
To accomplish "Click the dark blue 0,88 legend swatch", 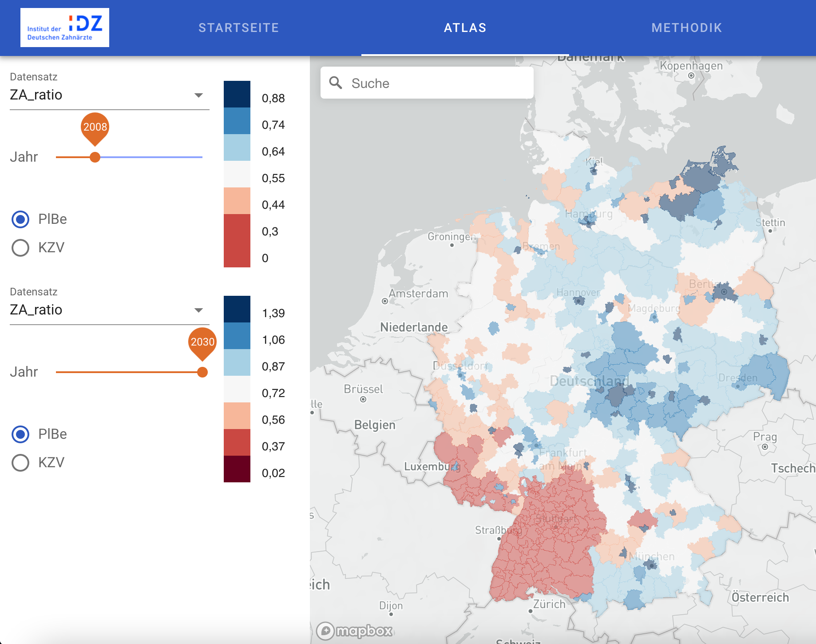I will (x=237, y=94).
